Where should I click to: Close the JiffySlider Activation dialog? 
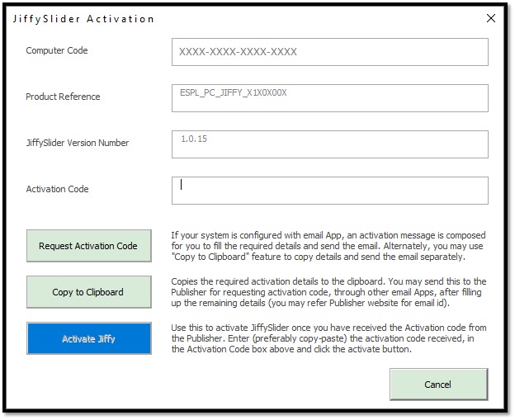point(491,18)
